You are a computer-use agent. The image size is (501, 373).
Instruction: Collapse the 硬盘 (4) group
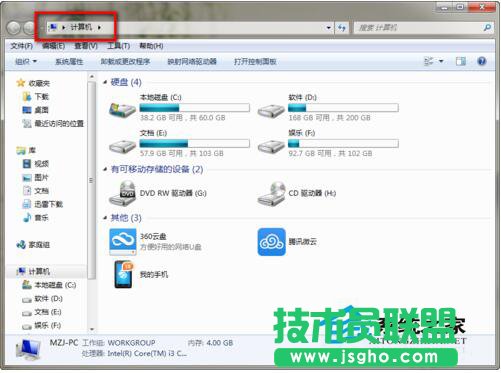tap(105, 82)
